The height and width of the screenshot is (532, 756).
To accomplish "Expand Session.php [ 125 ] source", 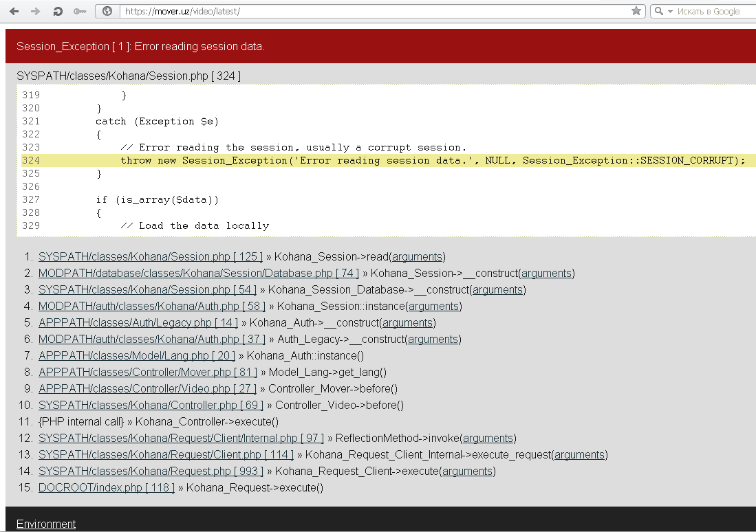I will pos(150,256).
